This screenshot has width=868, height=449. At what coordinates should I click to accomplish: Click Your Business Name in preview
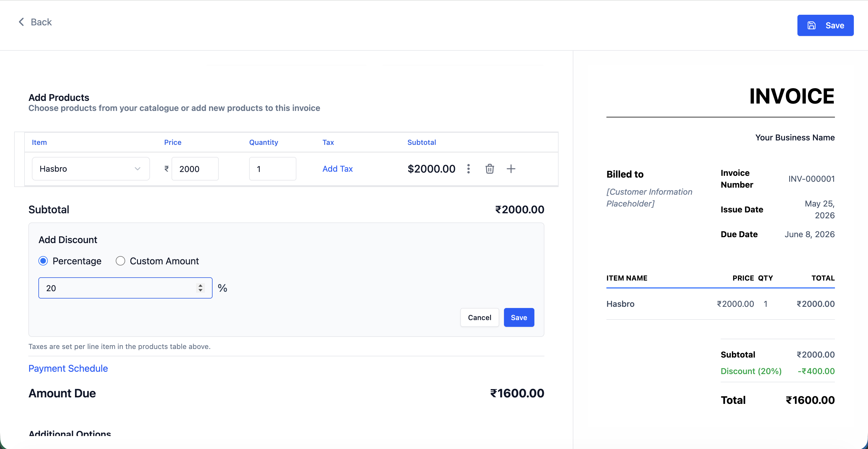pyautogui.click(x=795, y=137)
